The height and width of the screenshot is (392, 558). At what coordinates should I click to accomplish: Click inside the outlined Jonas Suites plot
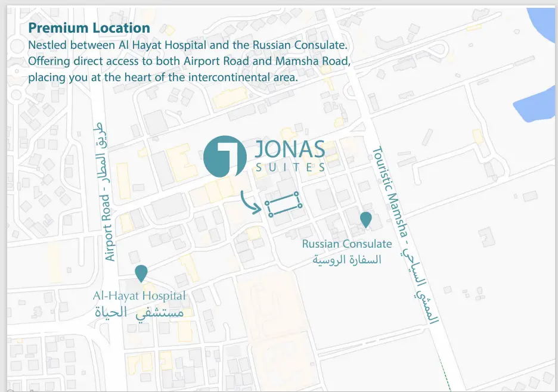(283, 204)
